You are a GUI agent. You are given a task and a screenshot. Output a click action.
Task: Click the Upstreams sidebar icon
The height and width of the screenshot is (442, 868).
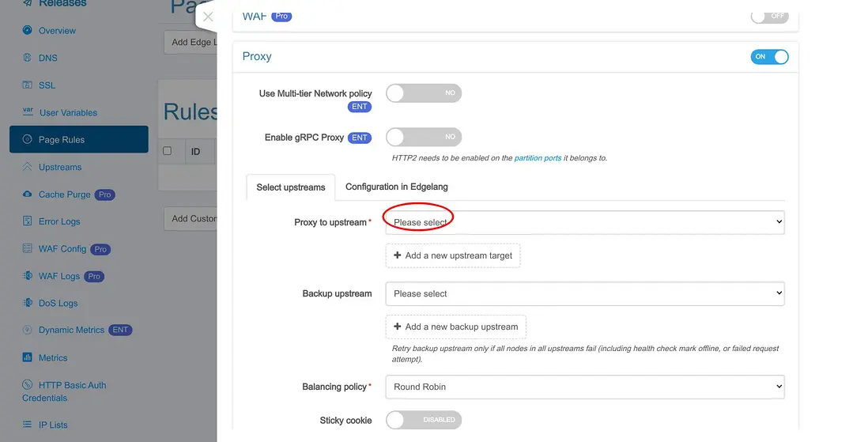coord(28,167)
